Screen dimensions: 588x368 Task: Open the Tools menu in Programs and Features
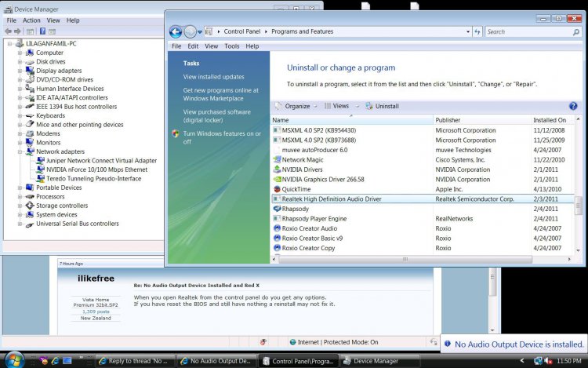pyautogui.click(x=232, y=46)
